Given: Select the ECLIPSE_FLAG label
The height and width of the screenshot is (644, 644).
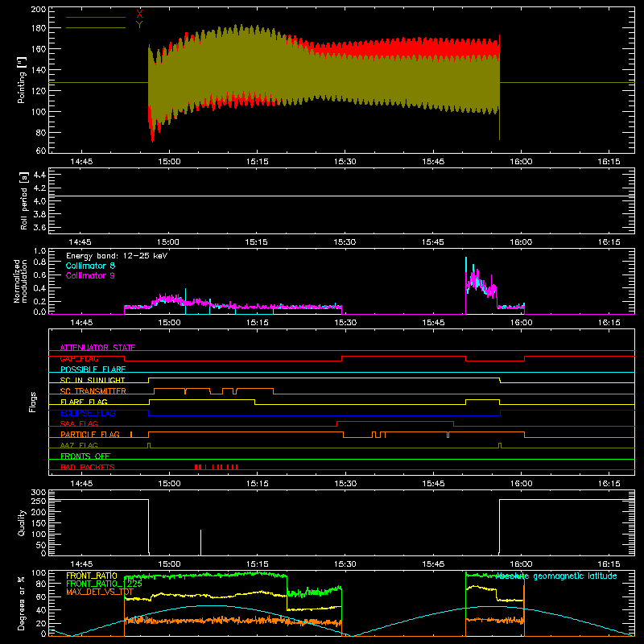Looking at the screenshot, I should [88, 413].
